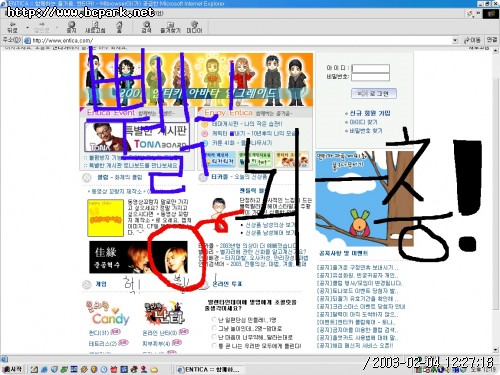The width and height of the screenshot is (500, 375).
Task: Click the yellow rightmost quick launch icon
Action: [154, 370]
